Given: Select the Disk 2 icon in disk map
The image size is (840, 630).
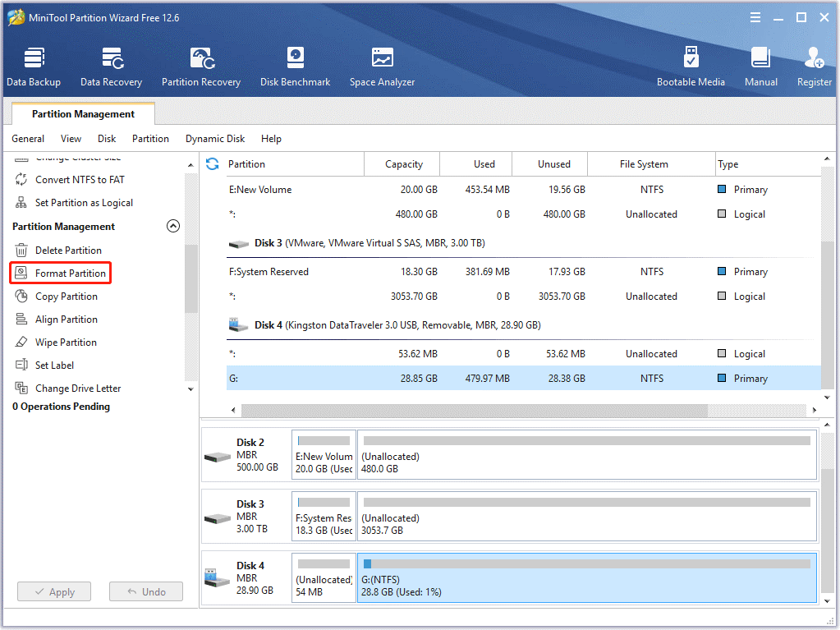Looking at the screenshot, I should 217,457.
